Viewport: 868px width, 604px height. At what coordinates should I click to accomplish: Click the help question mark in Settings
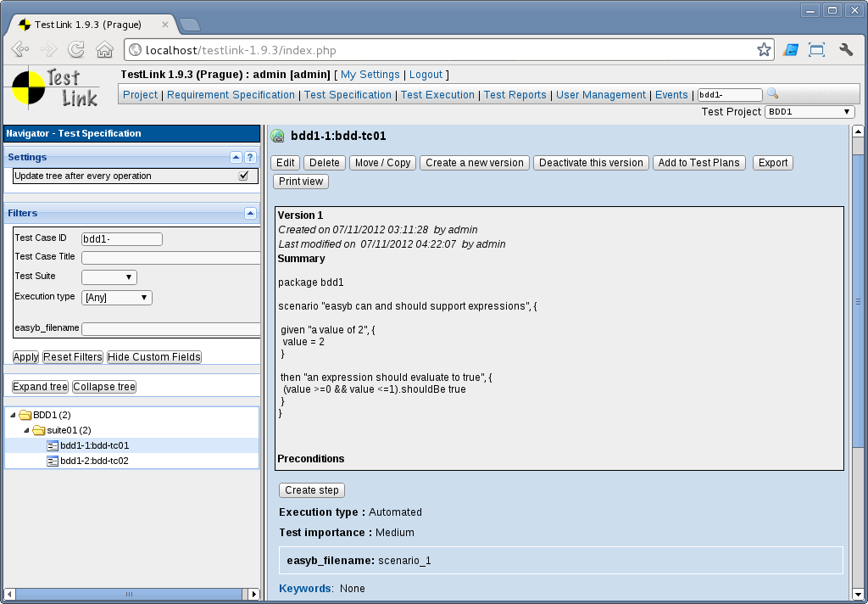pos(250,157)
